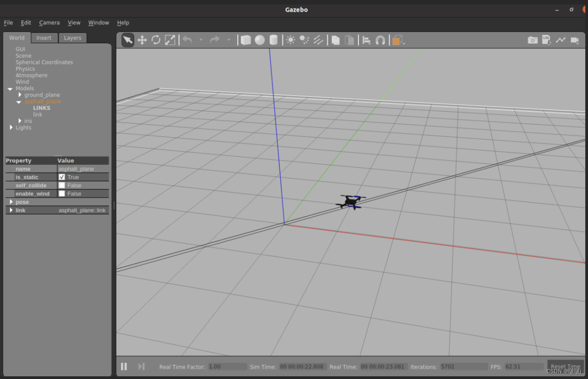Select the link item under LINKS
Screen dimensions: 588x379
point(38,114)
